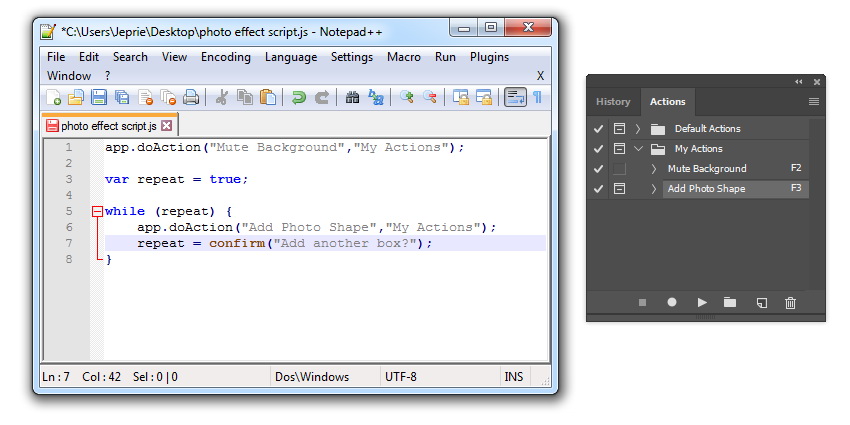Viewport: 850px width, 425px height.
Task: Open the Window menu
Action: (69, 75)
